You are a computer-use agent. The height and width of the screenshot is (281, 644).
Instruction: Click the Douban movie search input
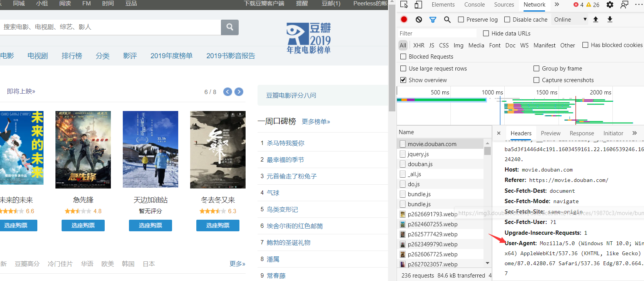point(110,27)
